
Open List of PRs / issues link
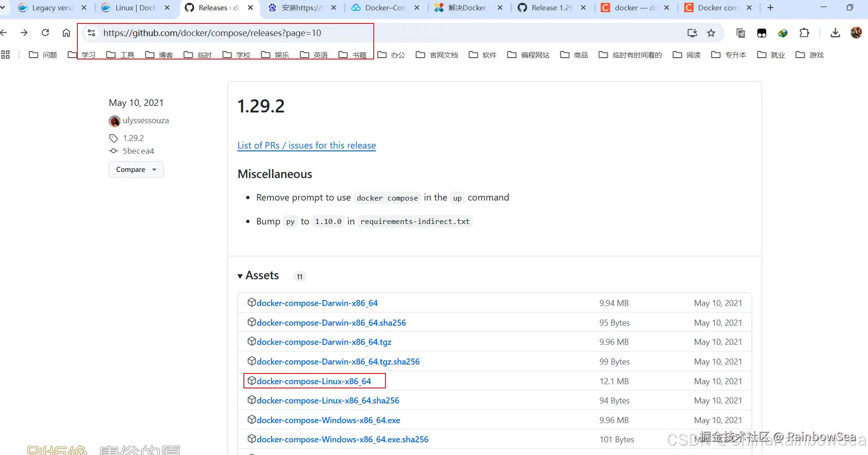(x=307, y=145)
